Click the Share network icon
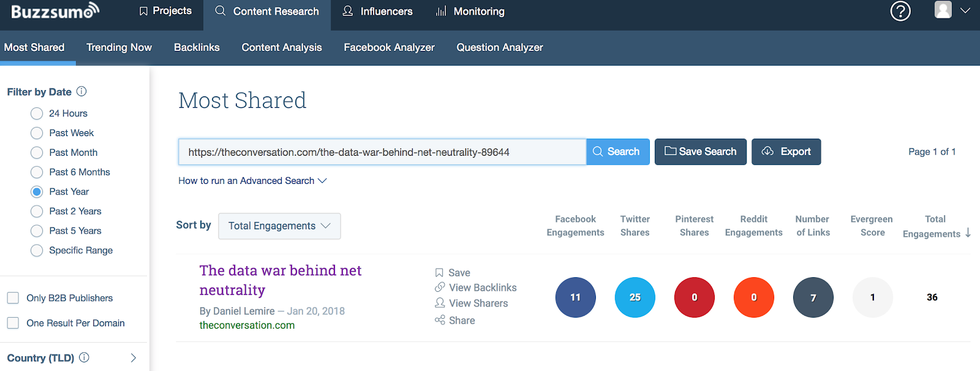This screenshot has width=980, height=371. click(440, 320)
